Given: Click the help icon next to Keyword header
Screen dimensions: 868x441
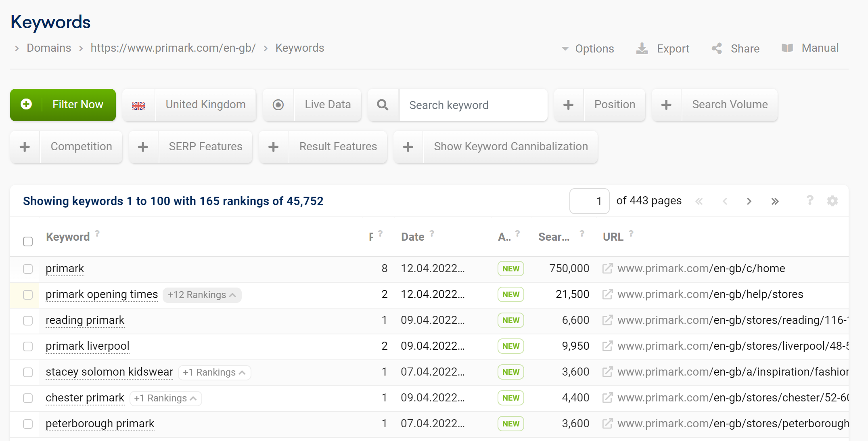Looking at the screenshot, I should coord(97,233).
